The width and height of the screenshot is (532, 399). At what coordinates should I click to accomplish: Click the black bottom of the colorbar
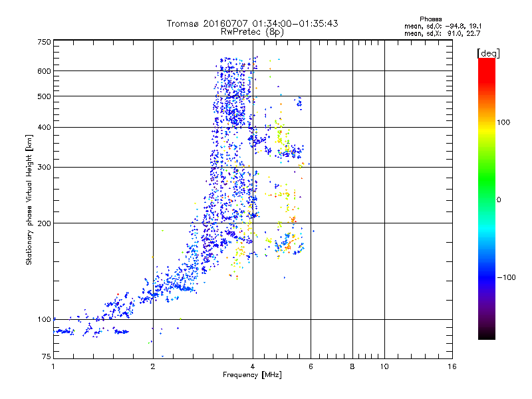coord(487,334)
